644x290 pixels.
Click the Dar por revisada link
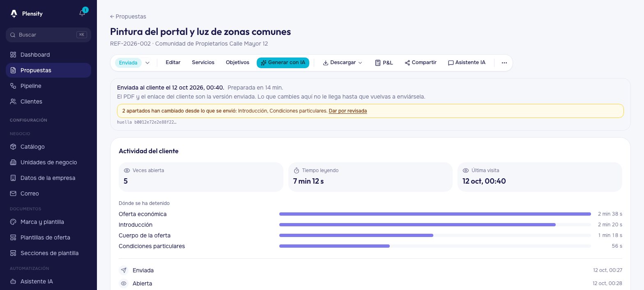348,111
